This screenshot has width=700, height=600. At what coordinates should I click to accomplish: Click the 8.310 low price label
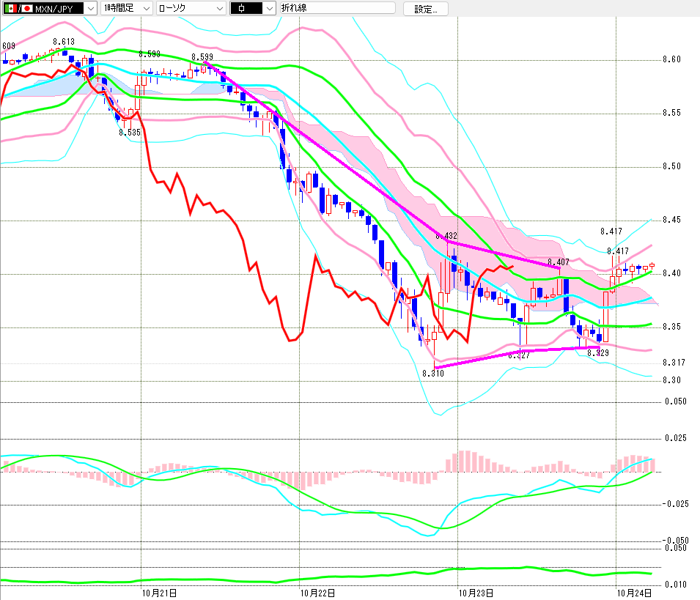(x=433, y=374)
